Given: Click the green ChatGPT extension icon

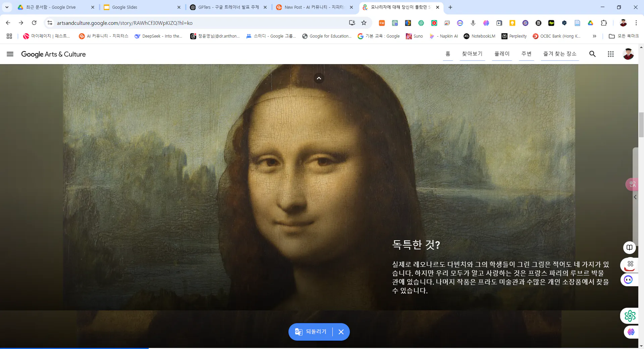Looking at the screenshot, I should point(421,23).
